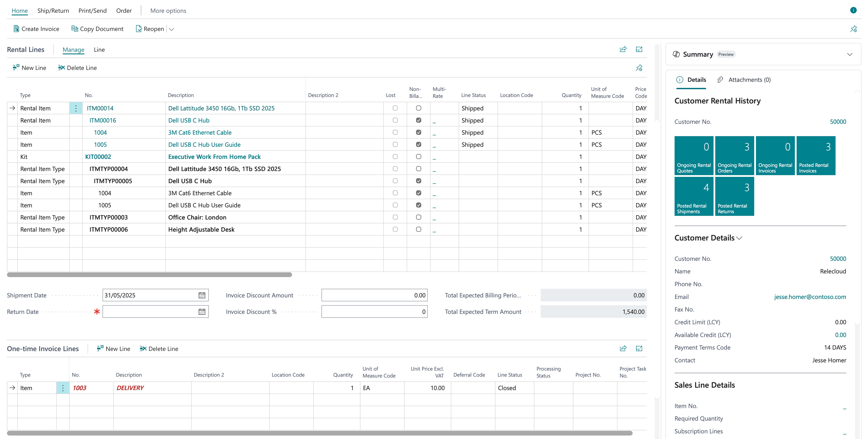The width and height of the screenshot is (868, 439).
Task: Open the Return Date calendar picker
Action: pos(202,312)
